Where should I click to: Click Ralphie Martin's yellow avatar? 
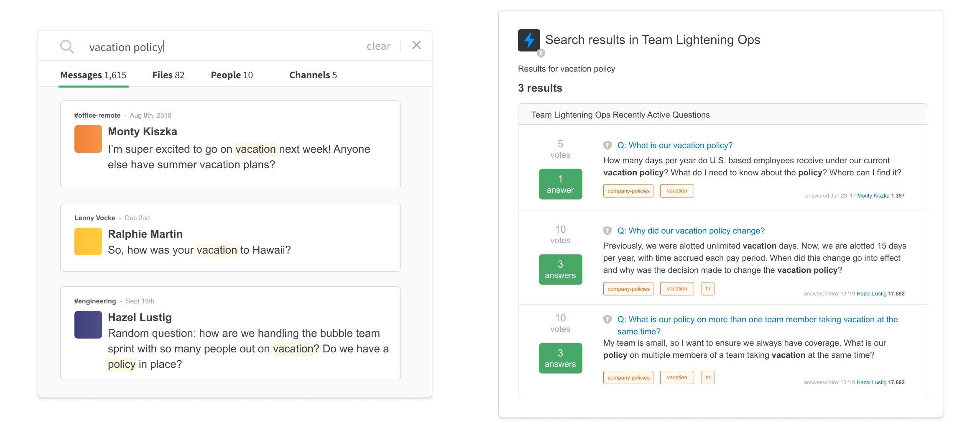(88, 241)
